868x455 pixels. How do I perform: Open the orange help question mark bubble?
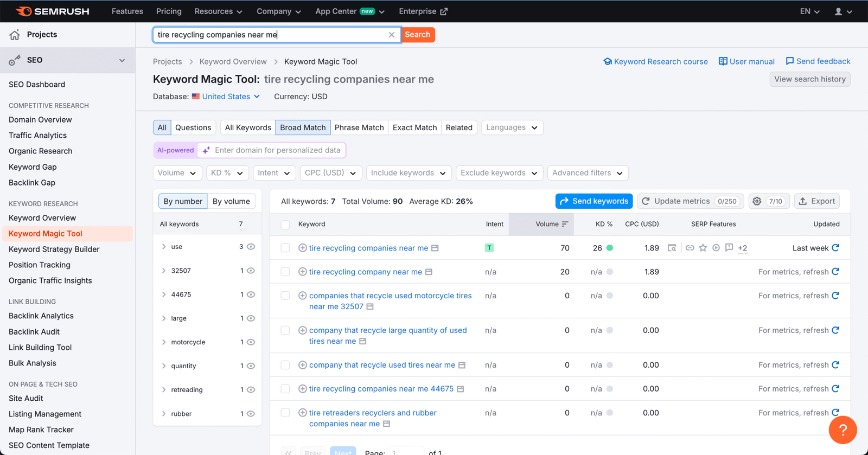coord(843,430)
